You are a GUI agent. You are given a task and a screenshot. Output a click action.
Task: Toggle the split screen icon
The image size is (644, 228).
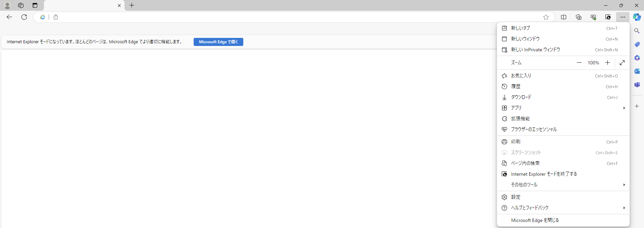564,17
